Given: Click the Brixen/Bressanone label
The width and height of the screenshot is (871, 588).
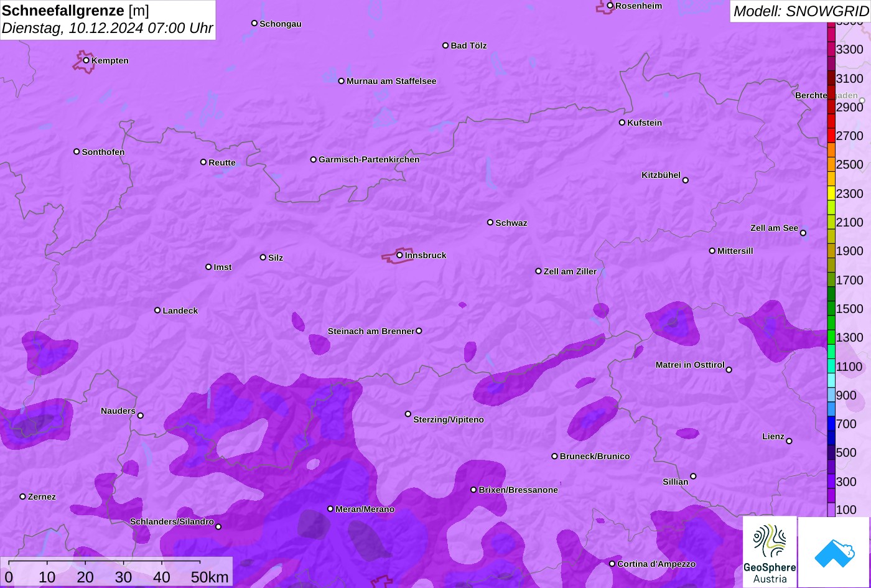Looking at the screenshot, I should 518,490.
